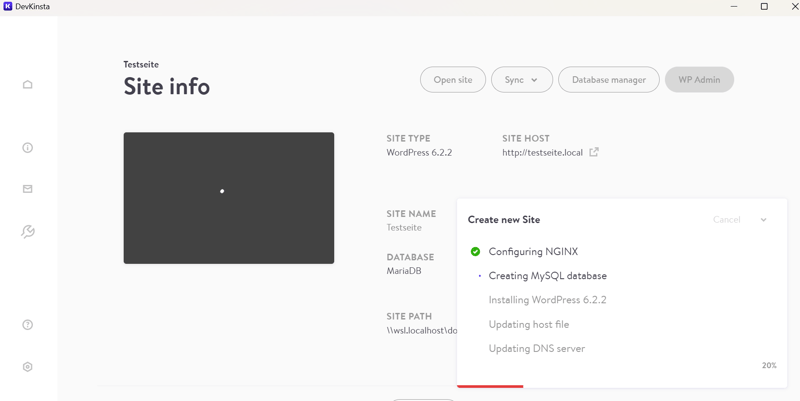The width and height of the screenshot is (800, 401).
Task: Click the WP Admin button
Action: pyautogui.click(x=699, y=80)
